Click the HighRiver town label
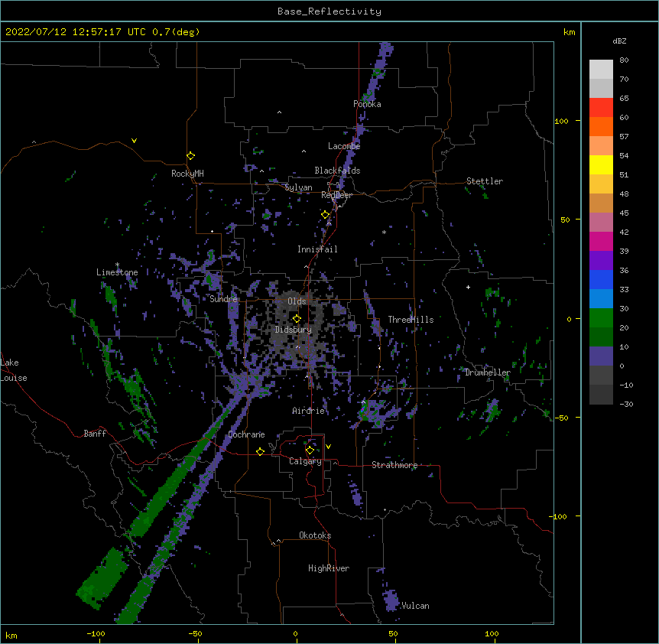Viewport: 659px width, 644px height. pos(329,568)
